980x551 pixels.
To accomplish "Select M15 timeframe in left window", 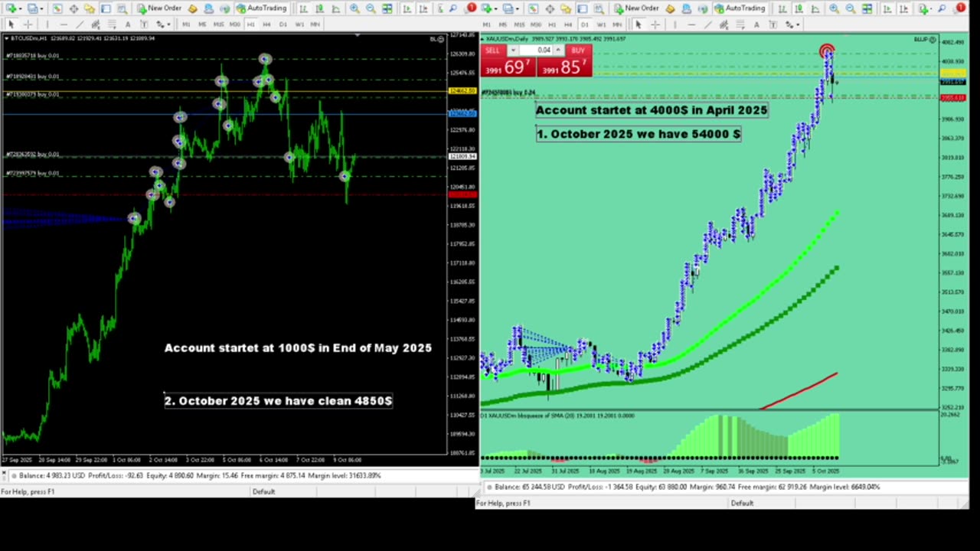I will click(218, 24).
